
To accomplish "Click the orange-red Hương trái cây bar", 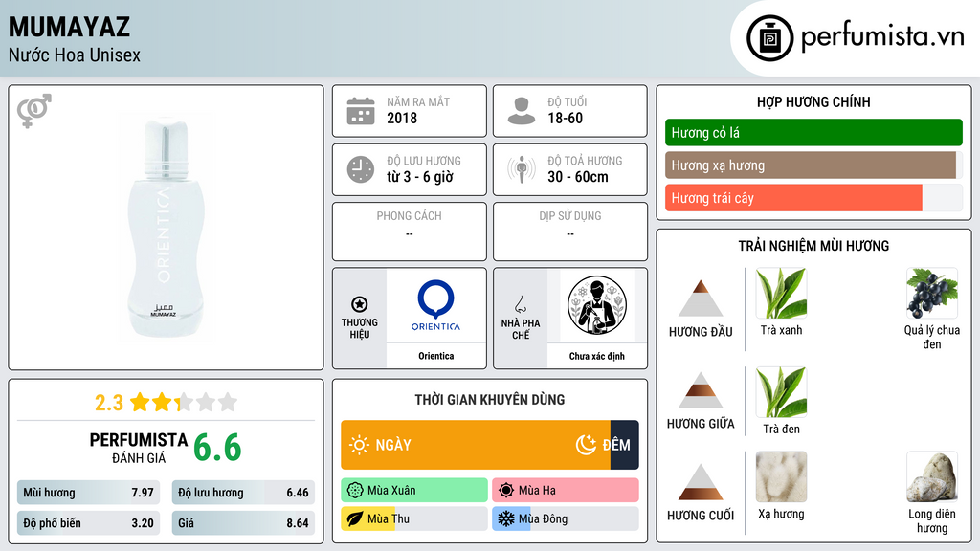I will click(793, 198).
